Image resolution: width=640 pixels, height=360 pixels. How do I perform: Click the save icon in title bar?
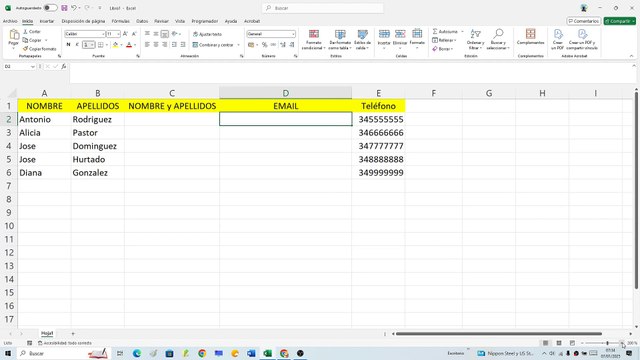[64, 8]
